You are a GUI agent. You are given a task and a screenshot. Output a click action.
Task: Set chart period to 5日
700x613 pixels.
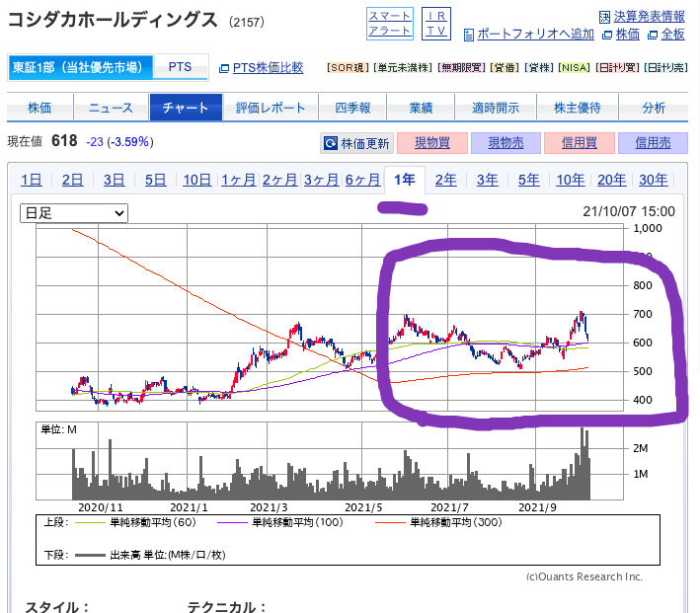coord(155,180)
